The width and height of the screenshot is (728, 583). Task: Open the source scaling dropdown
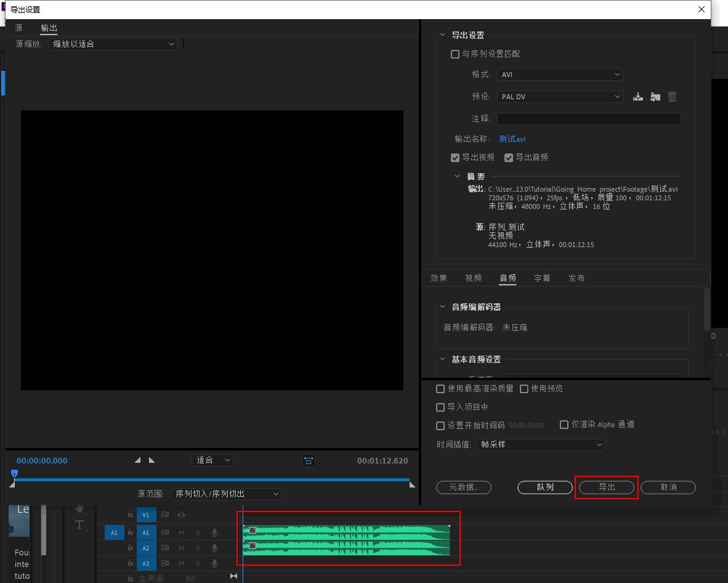point(113,44)
